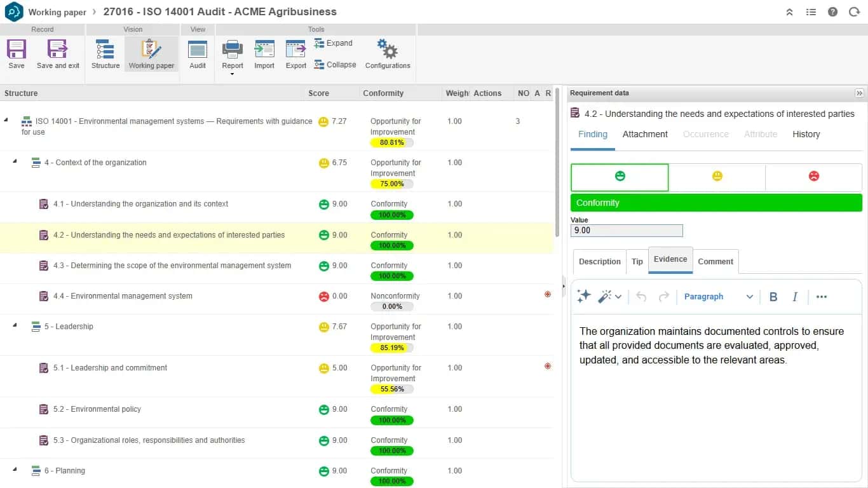Select the green Conformity smiley

620,177
